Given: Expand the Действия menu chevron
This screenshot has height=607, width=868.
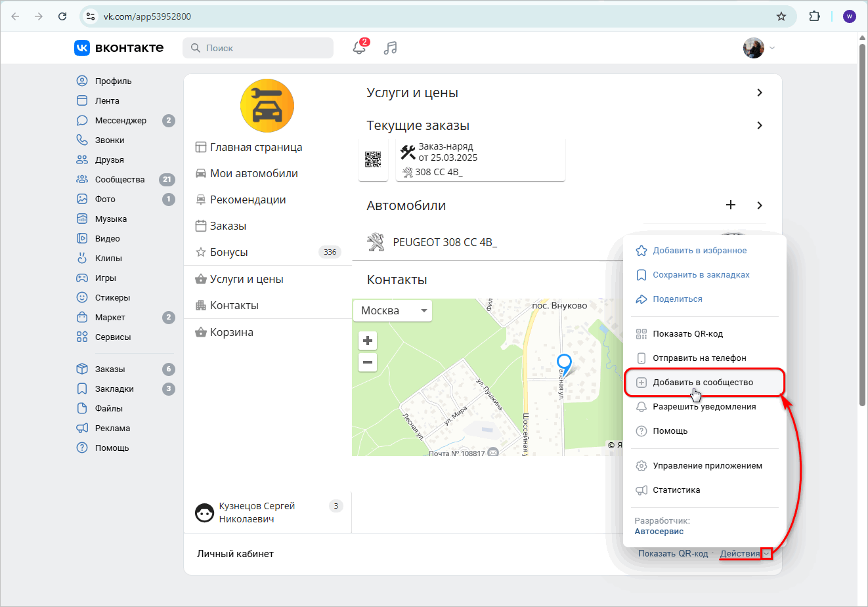Looking at the screenshot, I should (766, 553).
